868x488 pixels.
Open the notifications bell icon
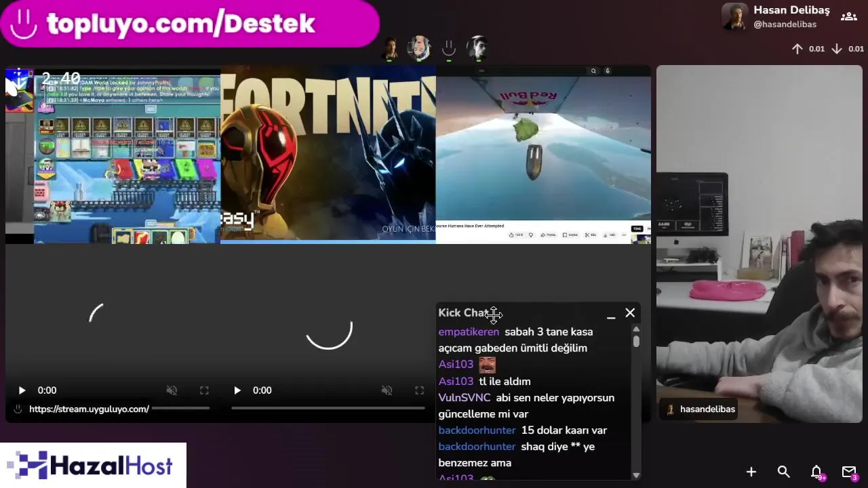coord(816,472)
